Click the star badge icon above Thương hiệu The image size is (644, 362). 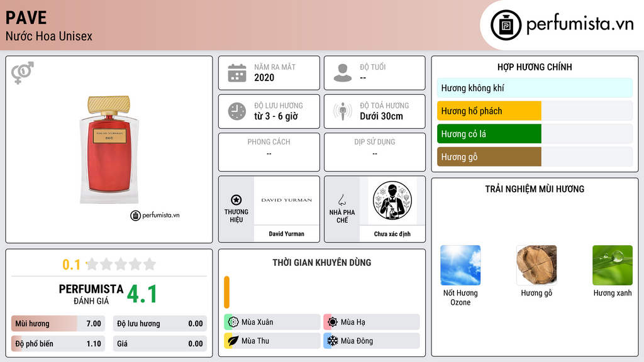pyautogui.click(x=236, y=200)
